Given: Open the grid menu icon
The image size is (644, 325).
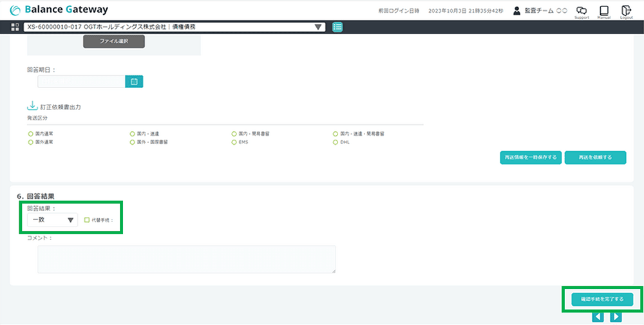Looking at the screenshot, I should pos(15,27).
